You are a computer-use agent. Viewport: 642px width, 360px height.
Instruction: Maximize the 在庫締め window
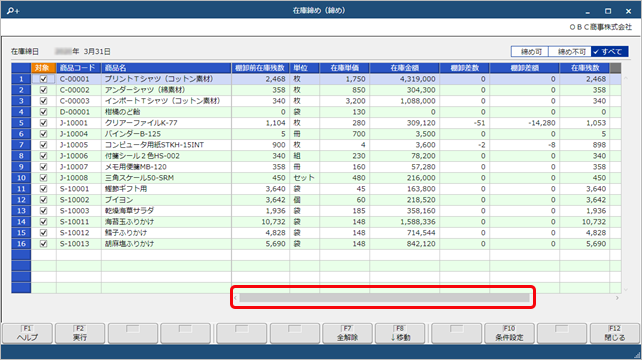608,11
